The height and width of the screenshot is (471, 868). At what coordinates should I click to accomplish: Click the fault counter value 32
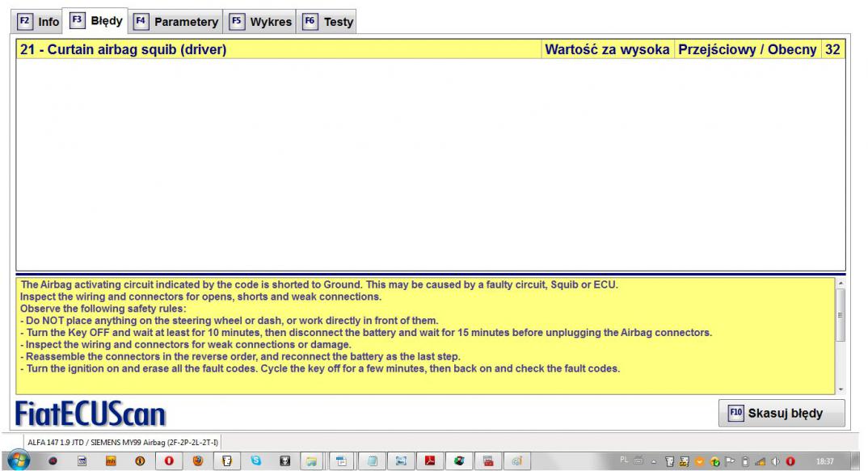pyautogui.click(x=832, y=49)
